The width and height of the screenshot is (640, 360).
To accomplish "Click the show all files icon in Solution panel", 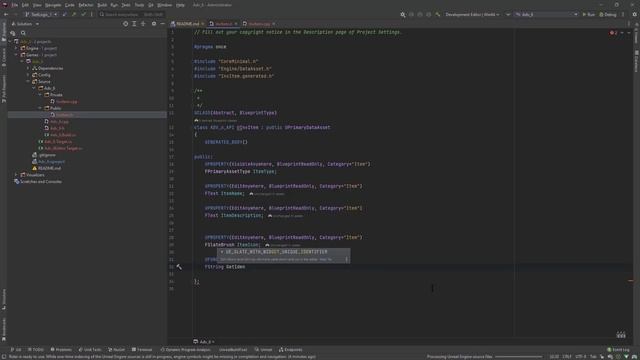I will tap(13, 33).
